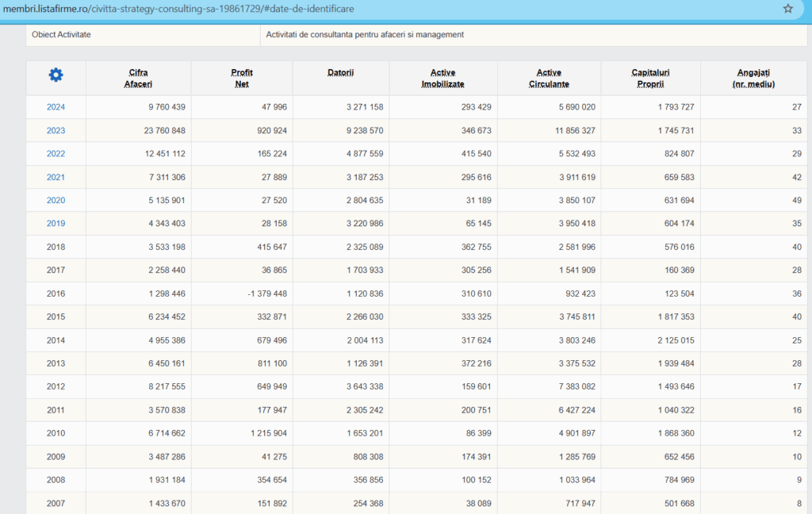Viewport: 812px width, 514px height.
Task: Select net profit value -1 379 448
Action: pos(267,293)
